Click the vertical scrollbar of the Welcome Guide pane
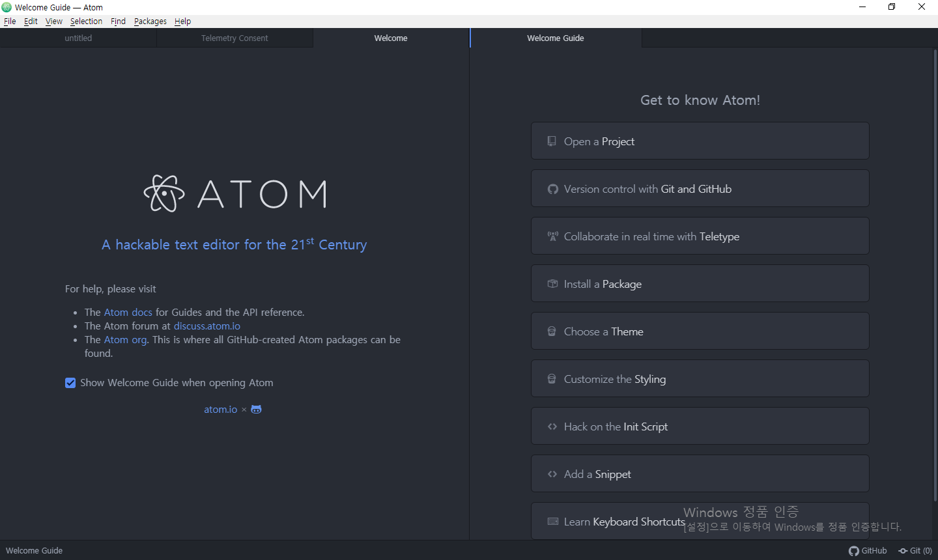Viewport: 938px width, 560px height. [x=935, y=275]
